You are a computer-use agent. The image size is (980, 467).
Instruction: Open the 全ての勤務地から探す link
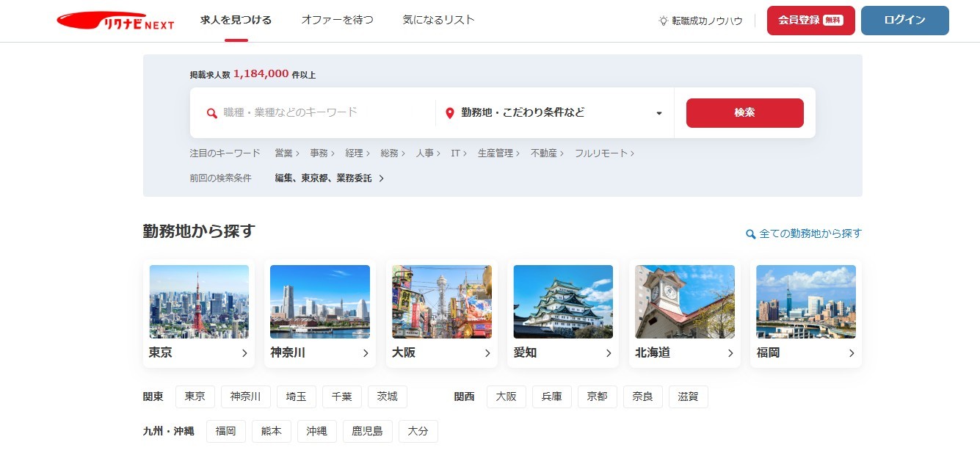point(809,233)
